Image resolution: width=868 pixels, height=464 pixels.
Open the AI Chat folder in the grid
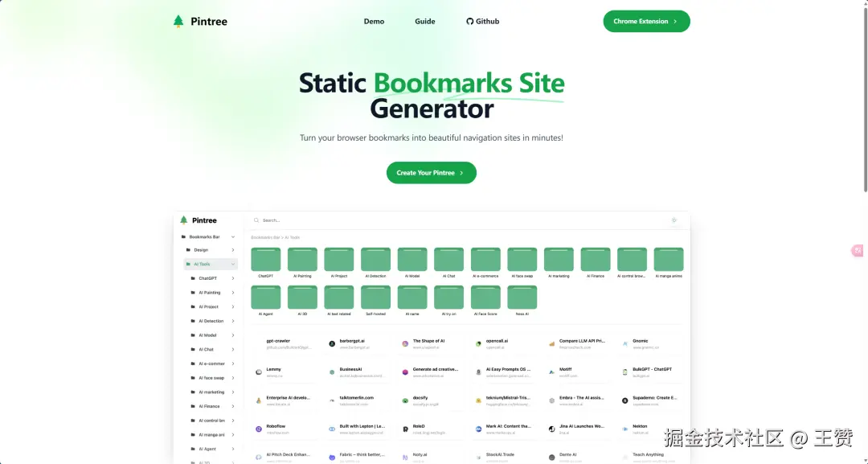click(x=449, y=259)
